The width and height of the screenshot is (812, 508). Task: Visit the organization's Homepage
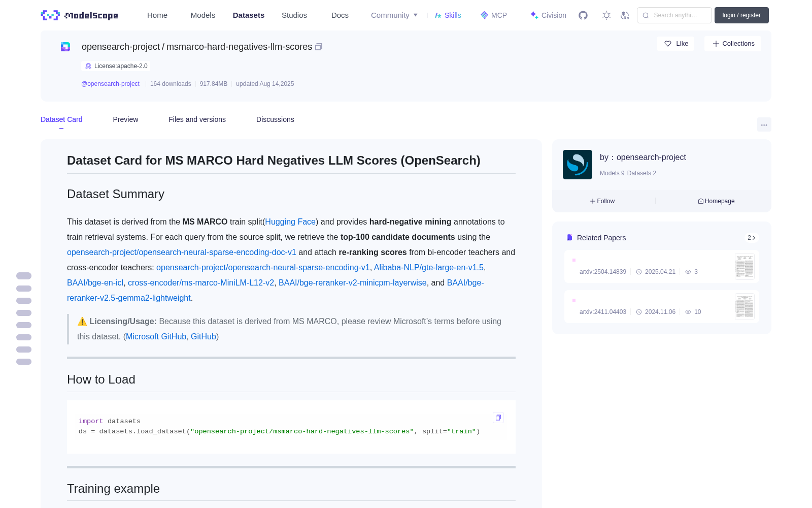point(716,201)
